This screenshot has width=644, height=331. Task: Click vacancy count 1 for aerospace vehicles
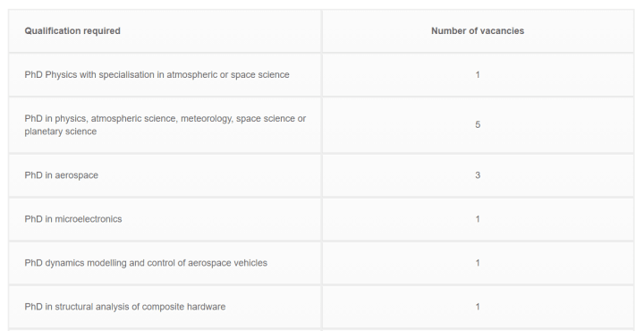coord(478,263)
